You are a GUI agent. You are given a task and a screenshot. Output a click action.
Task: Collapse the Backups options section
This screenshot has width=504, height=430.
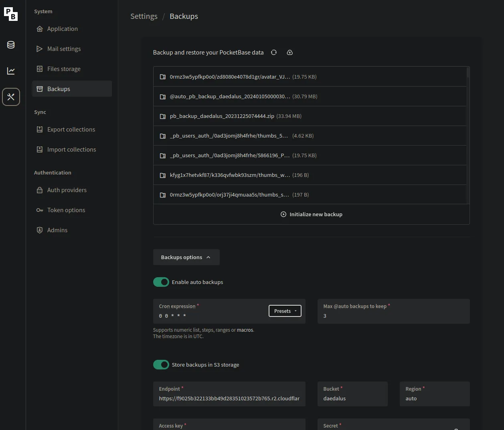tap(186, 258)
